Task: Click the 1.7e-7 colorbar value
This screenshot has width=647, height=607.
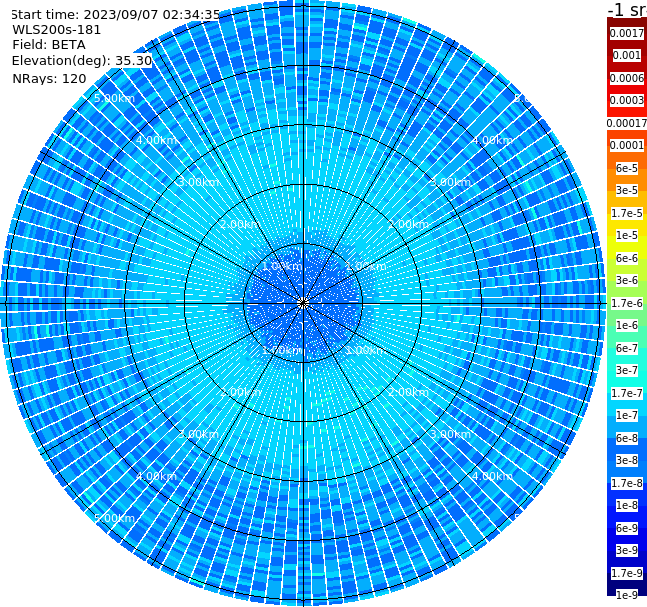Action: (x=627, y=393)
